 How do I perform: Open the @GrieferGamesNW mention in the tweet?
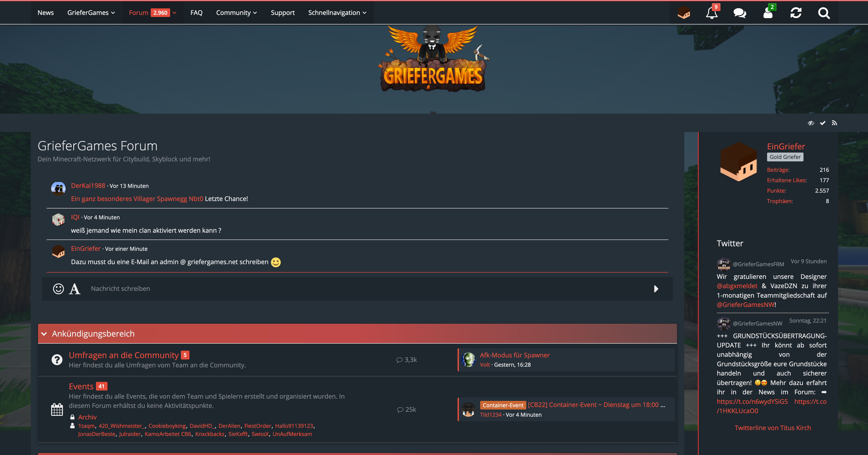tap(745, 305)
